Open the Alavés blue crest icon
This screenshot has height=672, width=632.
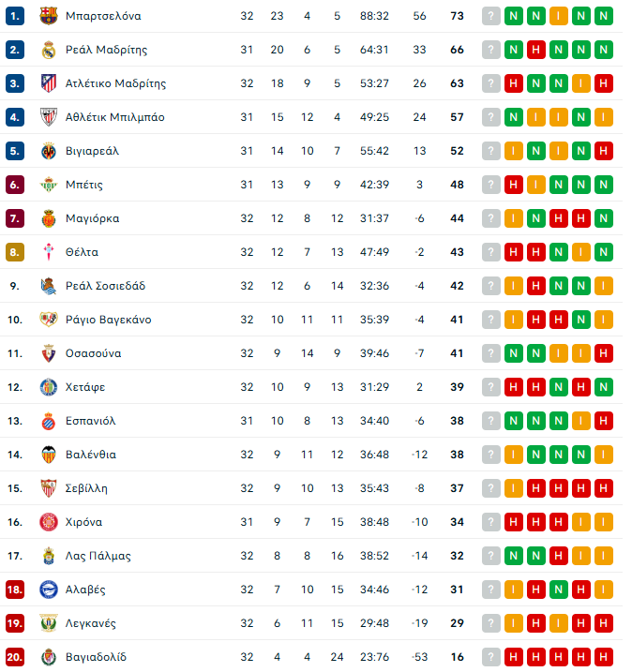(x=49, y=590)
